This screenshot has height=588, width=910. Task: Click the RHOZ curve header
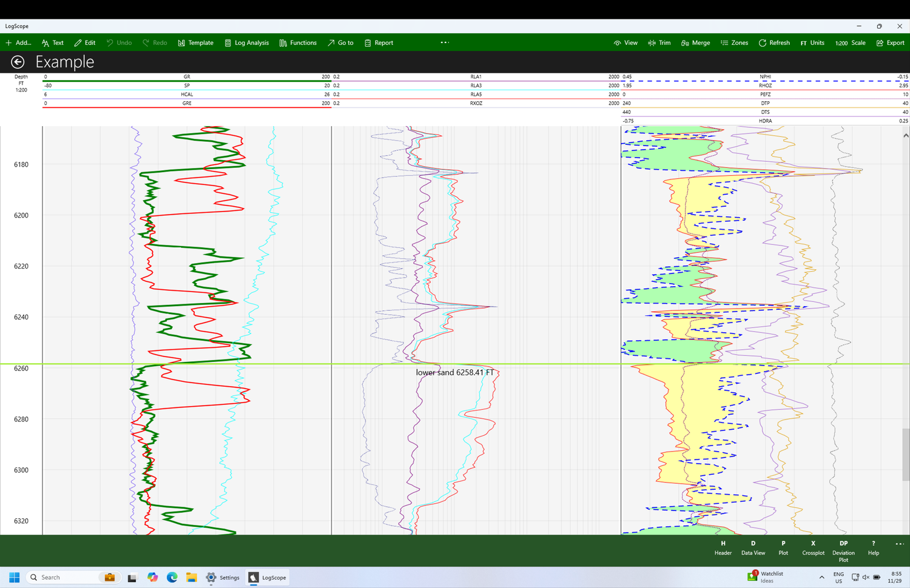765,86
